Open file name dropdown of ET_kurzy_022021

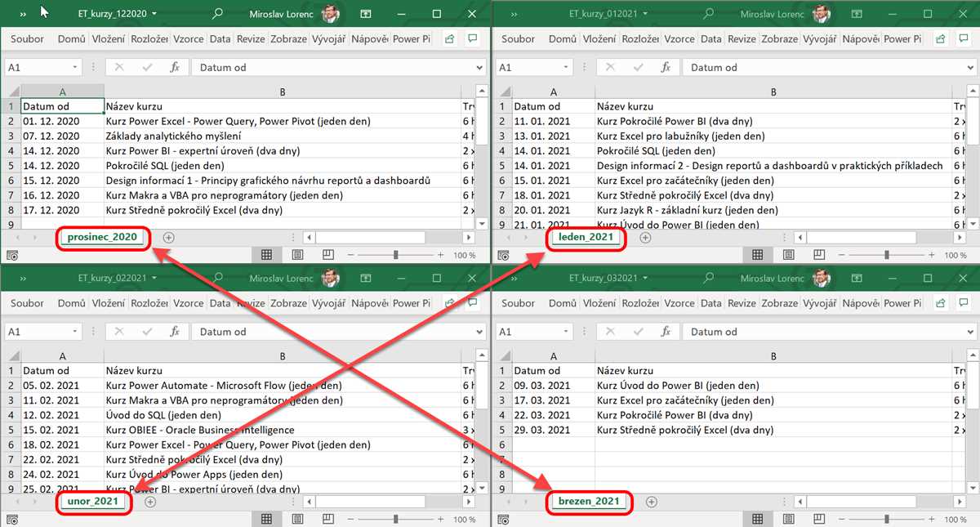click(x=154, y=278)
